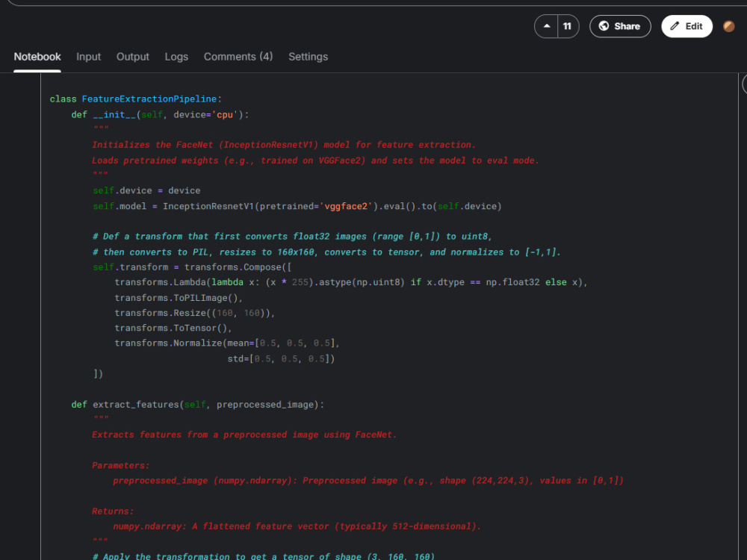
Task: Switch to the Input tab
Action: (89, 57)
